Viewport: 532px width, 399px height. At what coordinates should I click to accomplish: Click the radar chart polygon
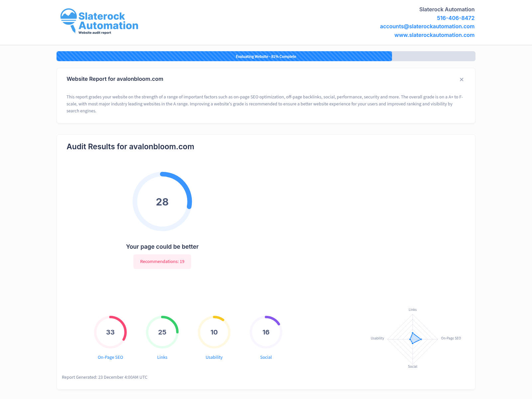(415, 339)
